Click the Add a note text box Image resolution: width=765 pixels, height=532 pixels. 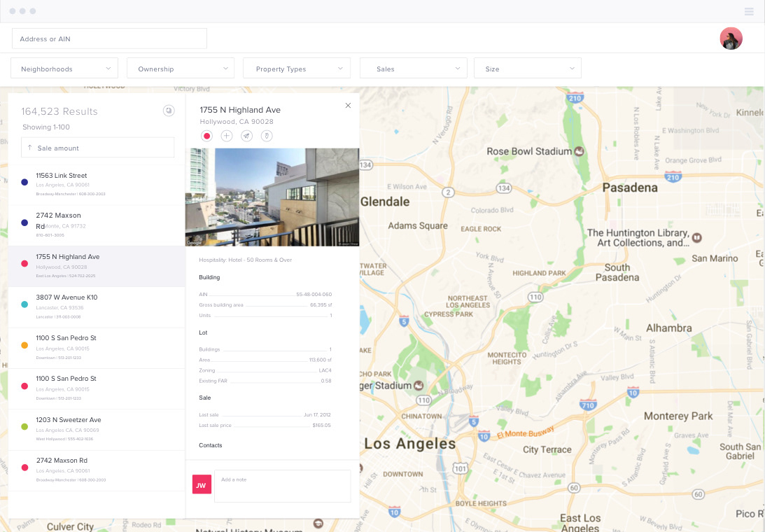click(x=283, y=486)
